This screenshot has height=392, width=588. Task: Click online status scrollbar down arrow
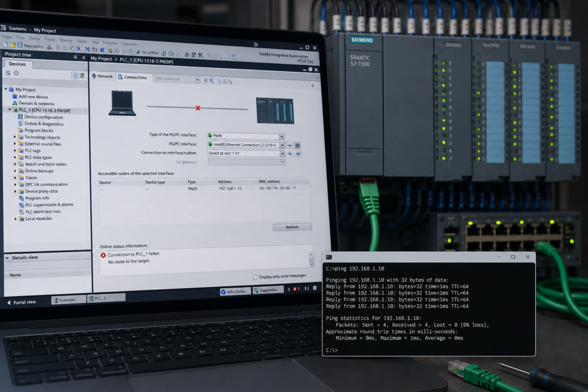pyautogui.click(x=311, y=264)
